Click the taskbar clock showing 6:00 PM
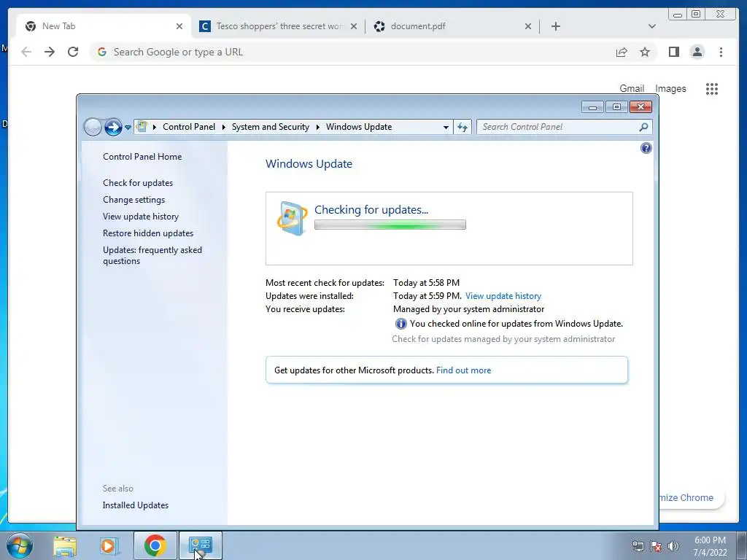 coord(710,546)
